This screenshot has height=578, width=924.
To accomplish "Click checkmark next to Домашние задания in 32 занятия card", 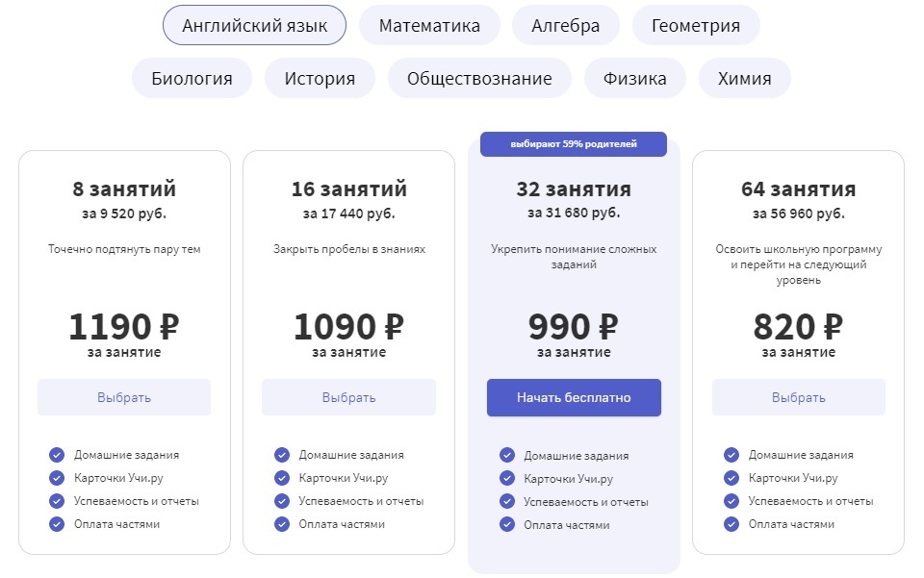I will pyautogui.click(x=507, y=455).
